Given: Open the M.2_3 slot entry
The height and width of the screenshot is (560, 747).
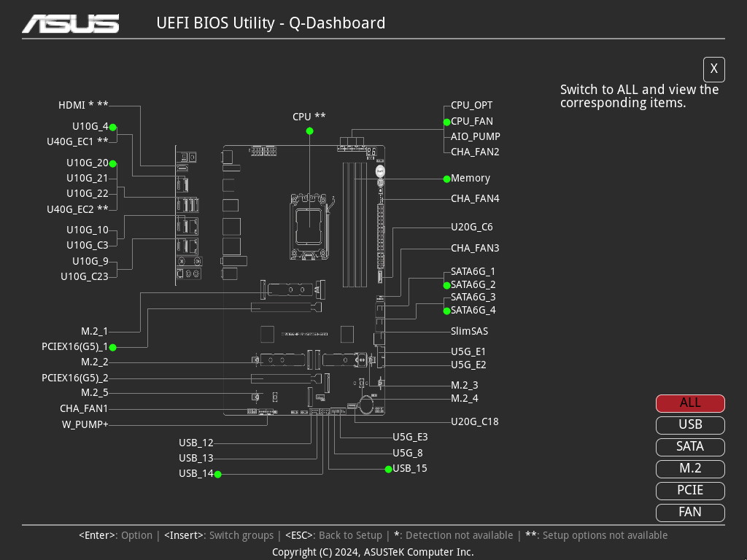Looking at the screenshot, I should [x=465, y=385].
